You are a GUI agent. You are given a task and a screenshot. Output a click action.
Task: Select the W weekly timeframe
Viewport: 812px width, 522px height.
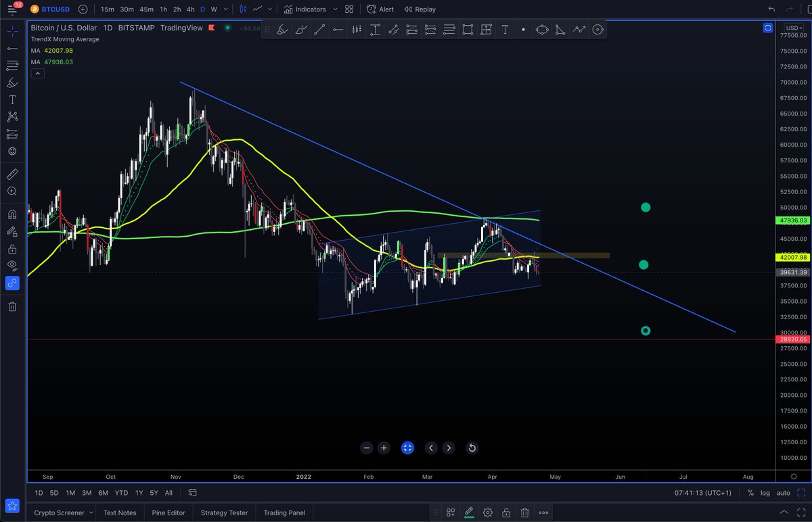214,9
